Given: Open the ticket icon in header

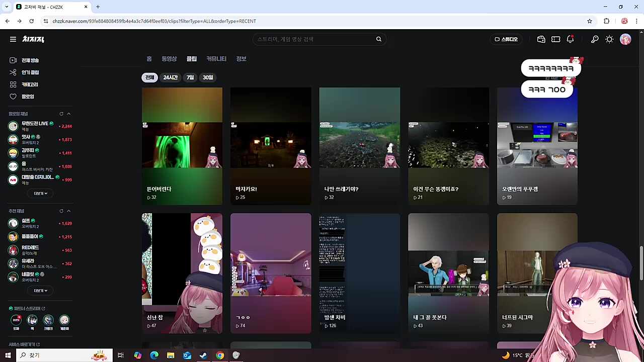Looking at the screenshot, I should pyautogui.click(x=556, y=39).
